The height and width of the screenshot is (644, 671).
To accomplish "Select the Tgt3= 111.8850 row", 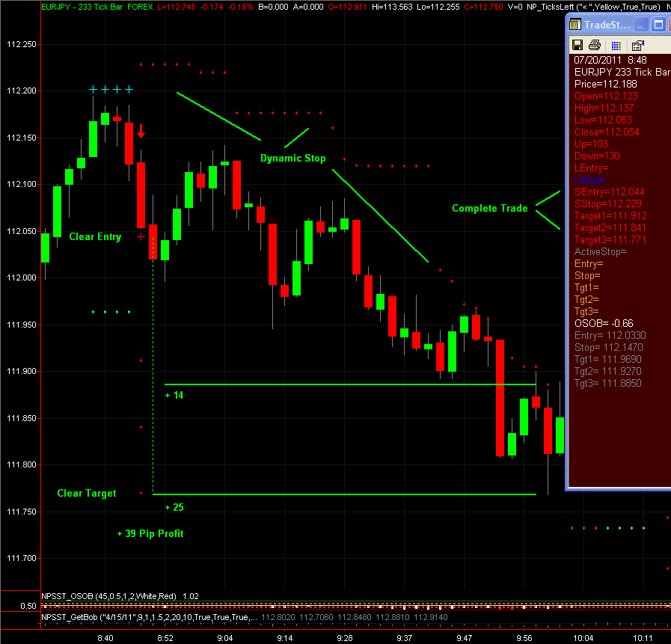I will pos(608,384).
